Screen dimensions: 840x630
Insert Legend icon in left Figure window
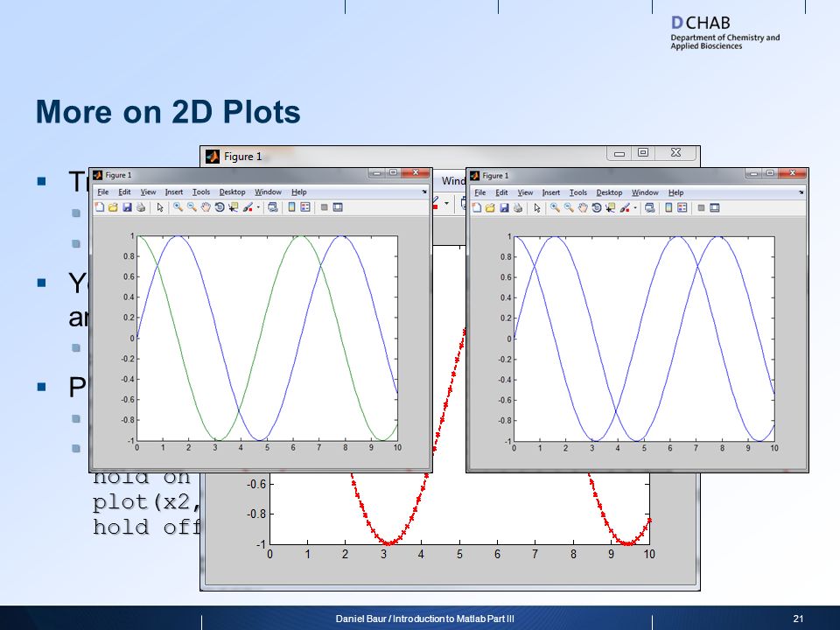305,207
